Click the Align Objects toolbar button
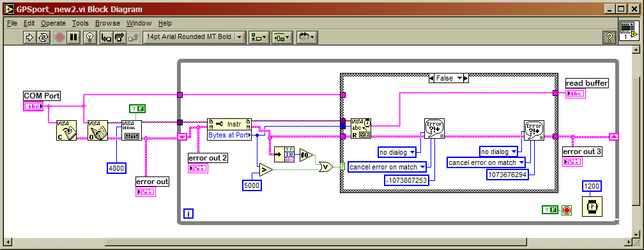644x250 pixels. (259, 38)
